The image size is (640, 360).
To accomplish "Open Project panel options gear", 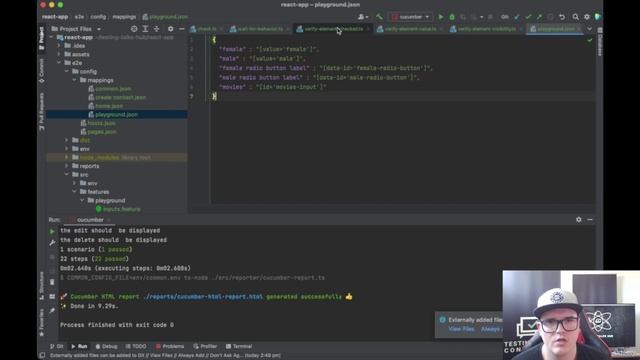I will coord(171,29).
